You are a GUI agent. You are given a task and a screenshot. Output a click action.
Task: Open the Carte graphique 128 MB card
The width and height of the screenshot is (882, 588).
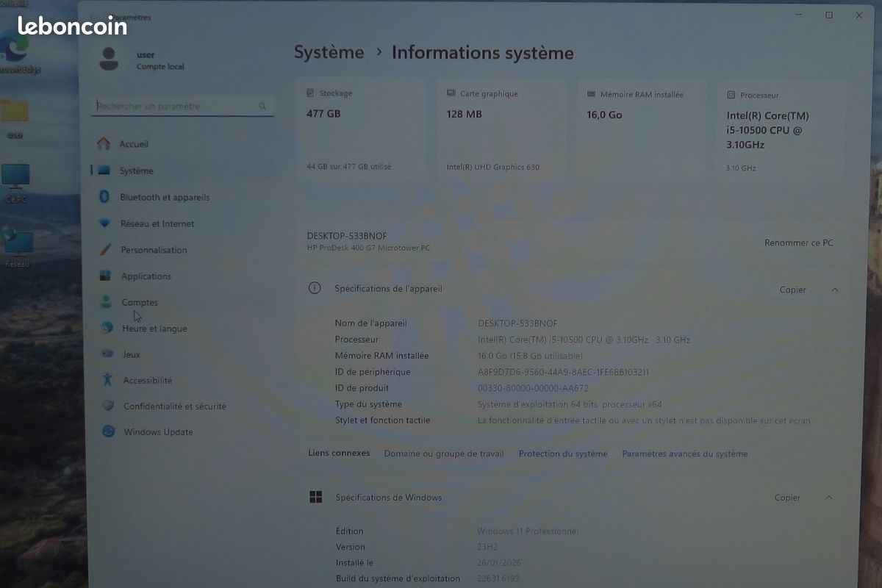coord(501,131)
